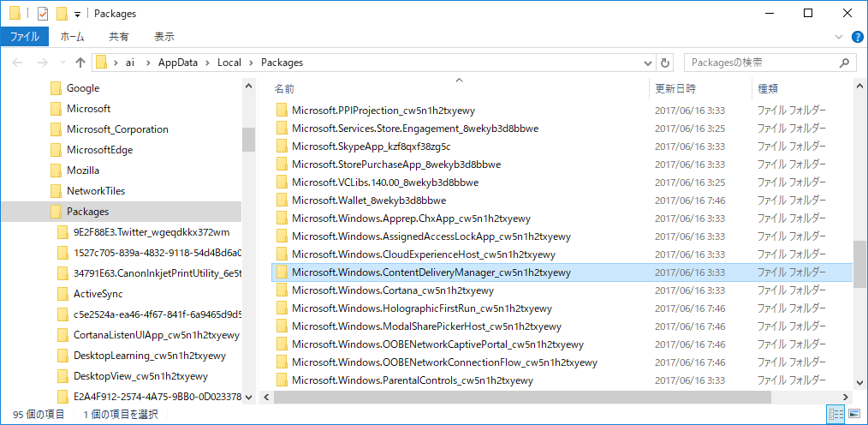The image size is (868, 425).
Task: Select the Microsoft.Windows.Cortana folder icon
Action: tap(281, 290)
